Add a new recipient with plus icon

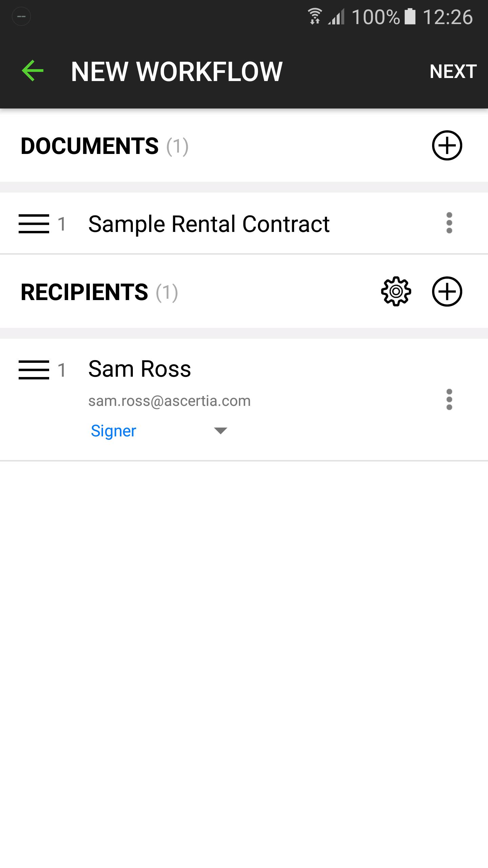(x=447, y=292)
